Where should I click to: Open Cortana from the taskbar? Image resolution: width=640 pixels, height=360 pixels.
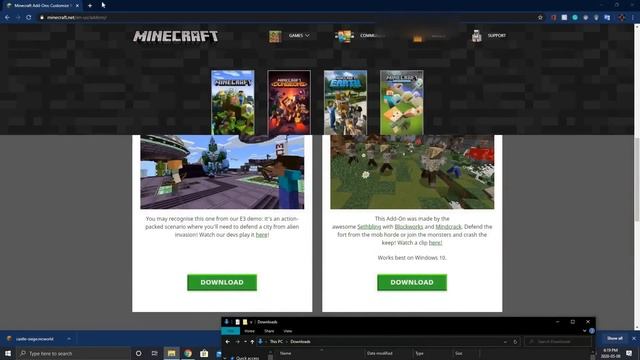tap(138, 353)
